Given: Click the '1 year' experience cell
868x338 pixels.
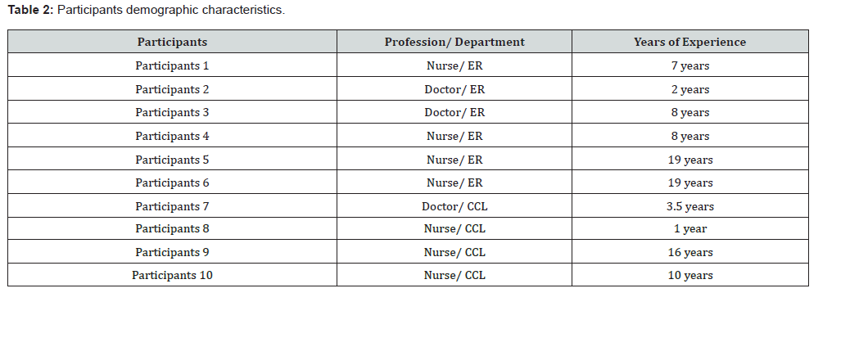Looking at the screenshot, I should 689,229.
